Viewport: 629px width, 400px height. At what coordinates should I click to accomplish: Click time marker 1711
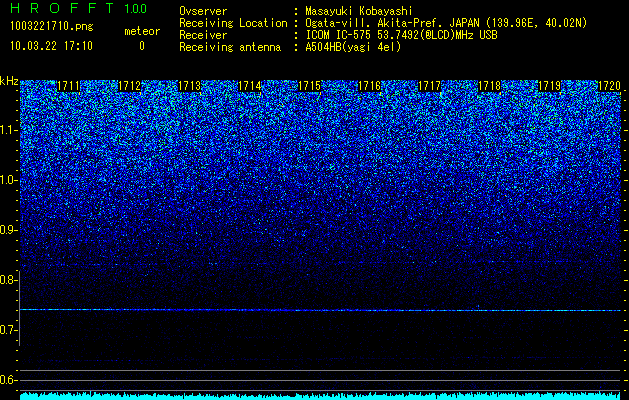coord(69,86)
